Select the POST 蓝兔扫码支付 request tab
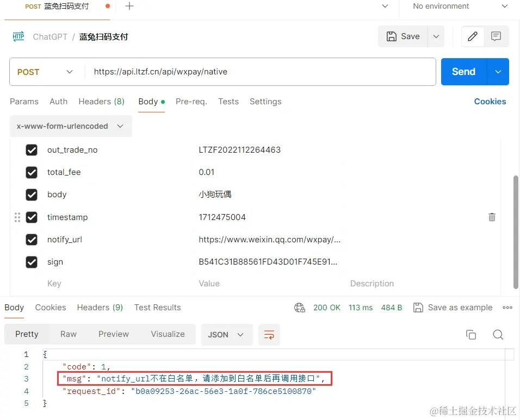 pyautogui.click(x=57, y=7)
